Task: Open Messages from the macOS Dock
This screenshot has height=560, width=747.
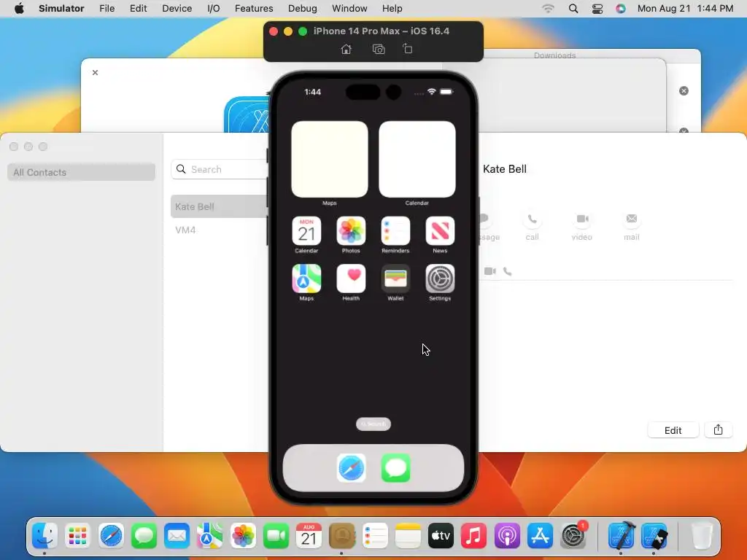Action: click(x=144, y=536)
